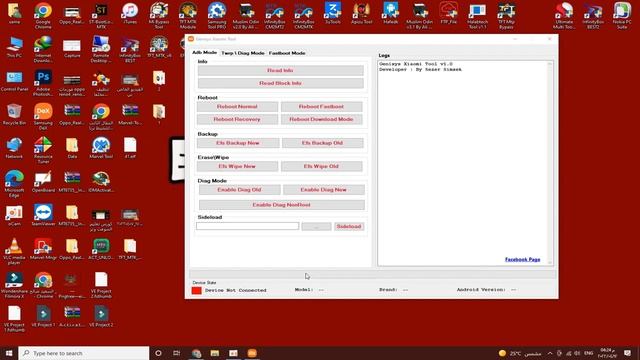Click the Read Block Info button
The width and height of the screenshot is (640, 360).
click(x=280, y=83)
